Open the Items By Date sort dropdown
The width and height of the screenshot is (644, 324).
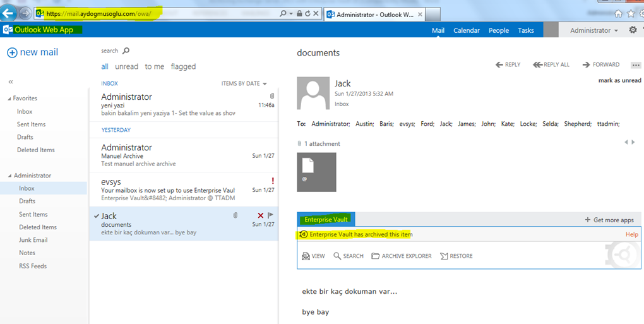(x=244, y=83)
